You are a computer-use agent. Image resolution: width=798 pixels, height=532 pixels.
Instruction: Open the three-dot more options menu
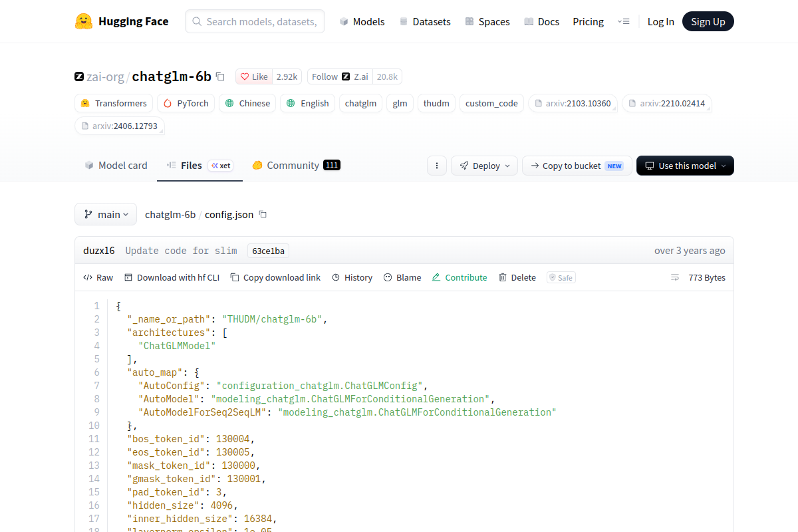click(436, 166)
